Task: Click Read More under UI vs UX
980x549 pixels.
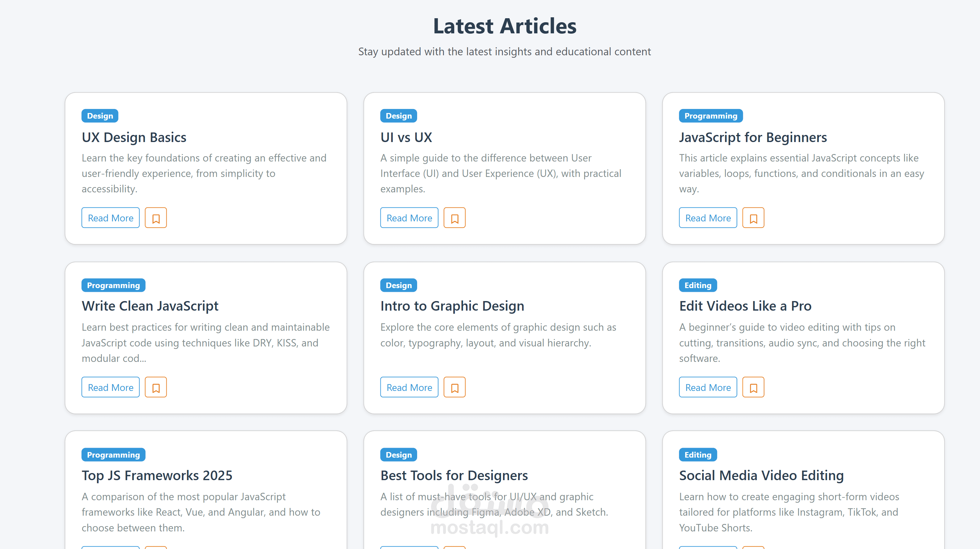Action: pos(409,218)
